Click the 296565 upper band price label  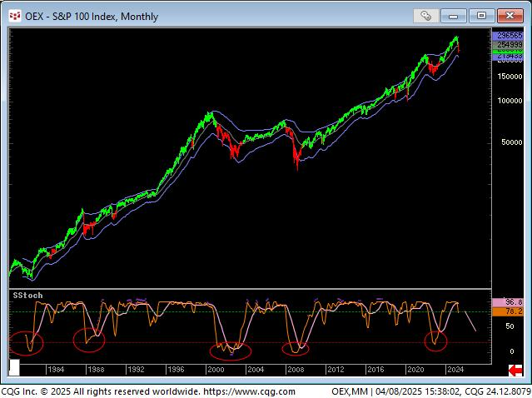(508, 35)
